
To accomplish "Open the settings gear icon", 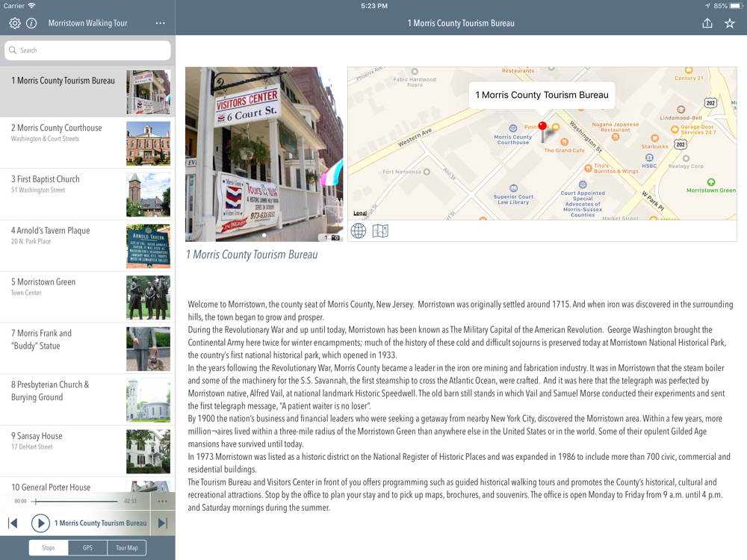I will (x=15, y=23).
